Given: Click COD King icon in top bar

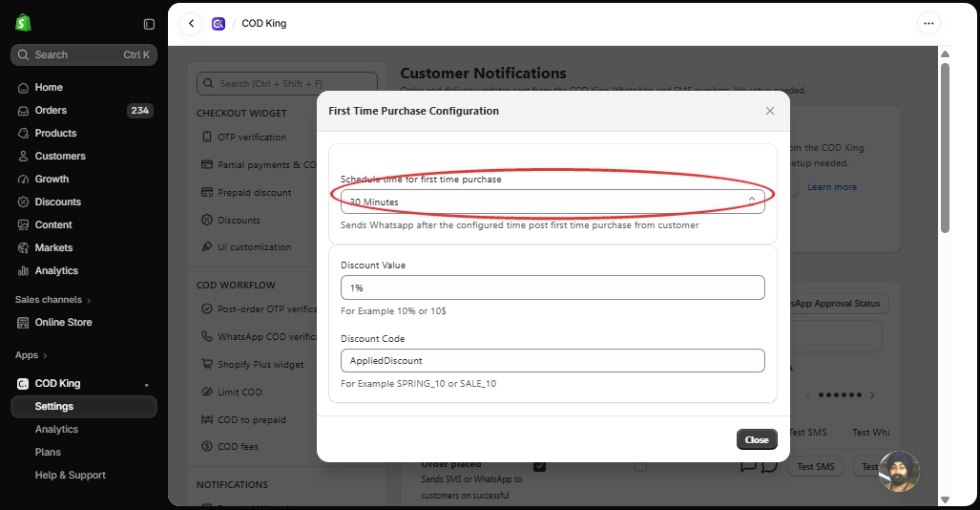Looking at the screenshot, I should 219,24.
